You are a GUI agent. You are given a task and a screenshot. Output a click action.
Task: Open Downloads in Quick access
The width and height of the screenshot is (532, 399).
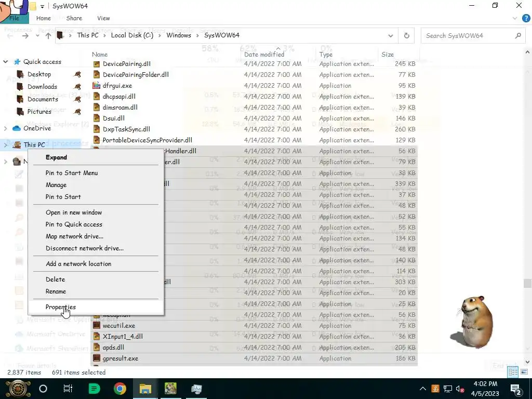[x=42, y=87]
